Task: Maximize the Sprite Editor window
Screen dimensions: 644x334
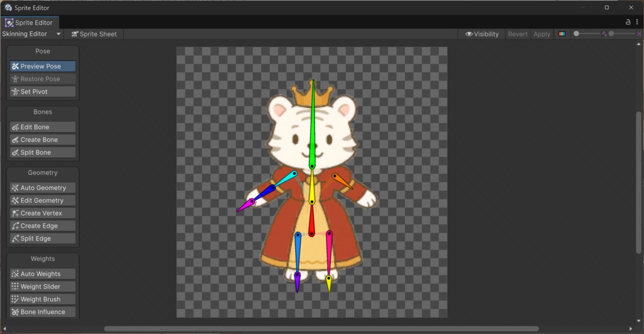Action: 607,8
